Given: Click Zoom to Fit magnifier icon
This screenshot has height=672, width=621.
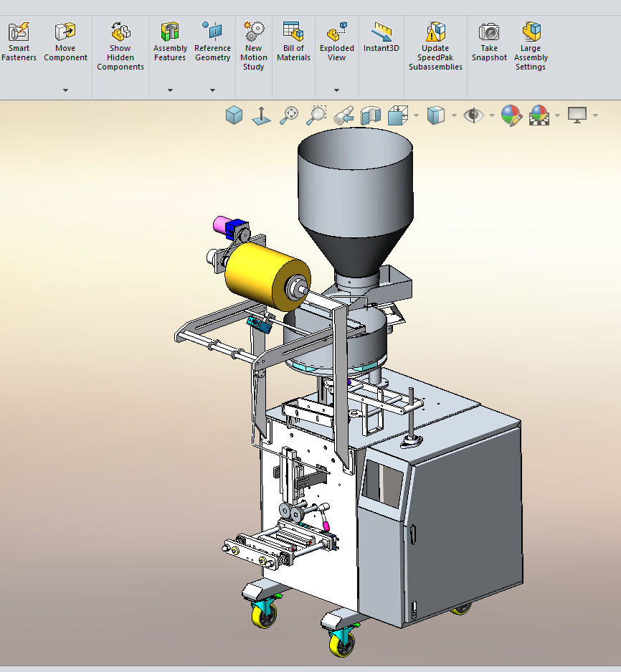Looking at the screenshot, I should coord(289,115).
